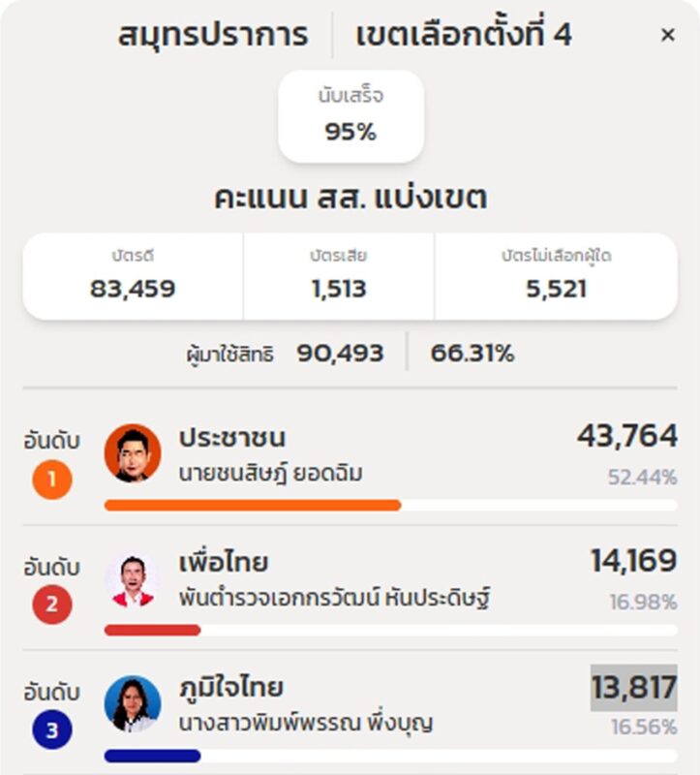Click the 43,764 vote total
The image size is (700, 775).
pyautogui.click(x=626, y=436)
